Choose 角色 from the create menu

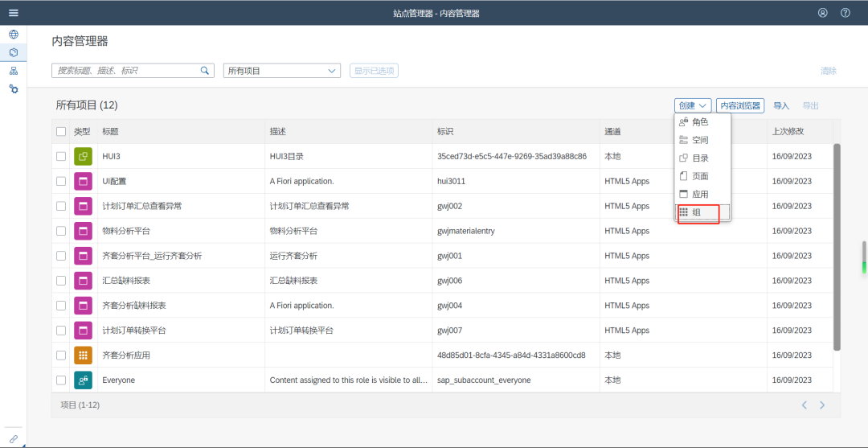703,121
